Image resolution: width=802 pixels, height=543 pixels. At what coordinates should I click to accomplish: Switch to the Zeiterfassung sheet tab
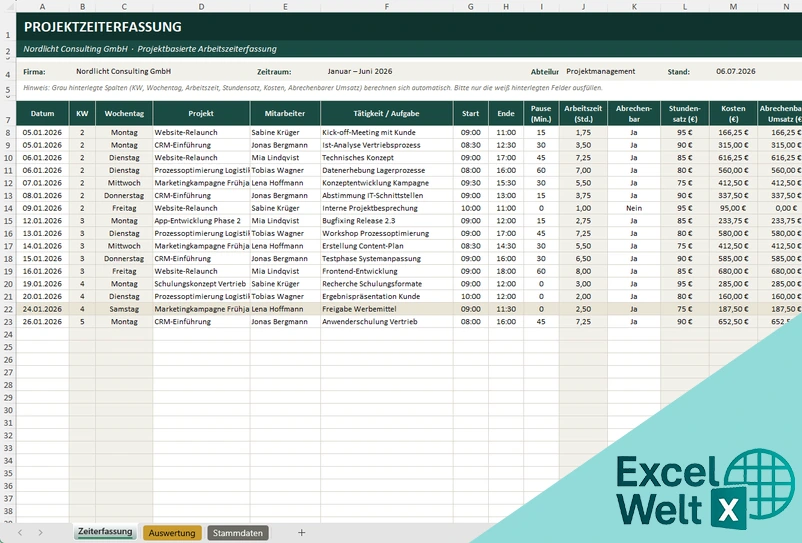coord(105,532)
